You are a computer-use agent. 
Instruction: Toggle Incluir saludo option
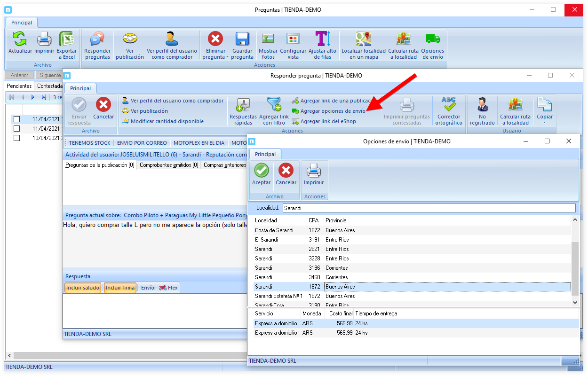83,288
